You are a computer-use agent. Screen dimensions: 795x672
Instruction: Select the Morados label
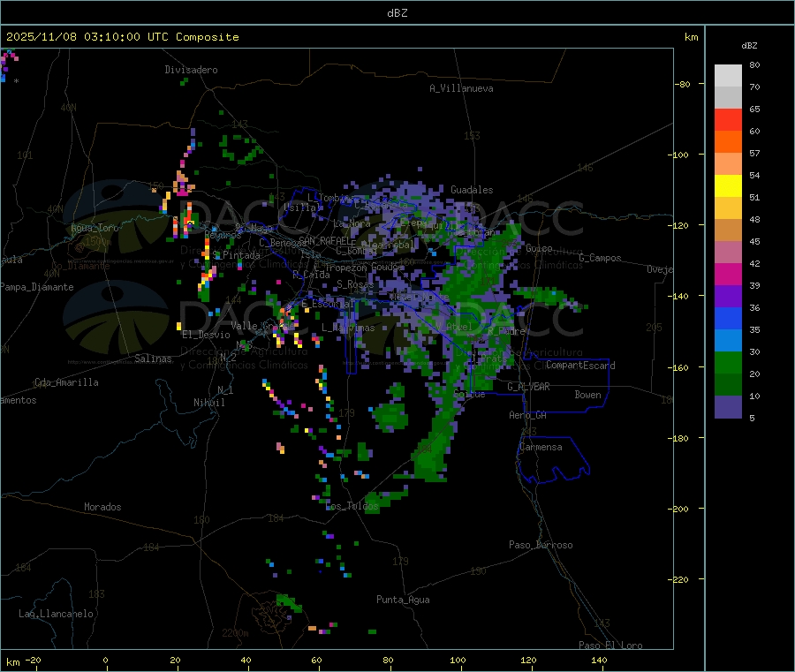(102, 507)
